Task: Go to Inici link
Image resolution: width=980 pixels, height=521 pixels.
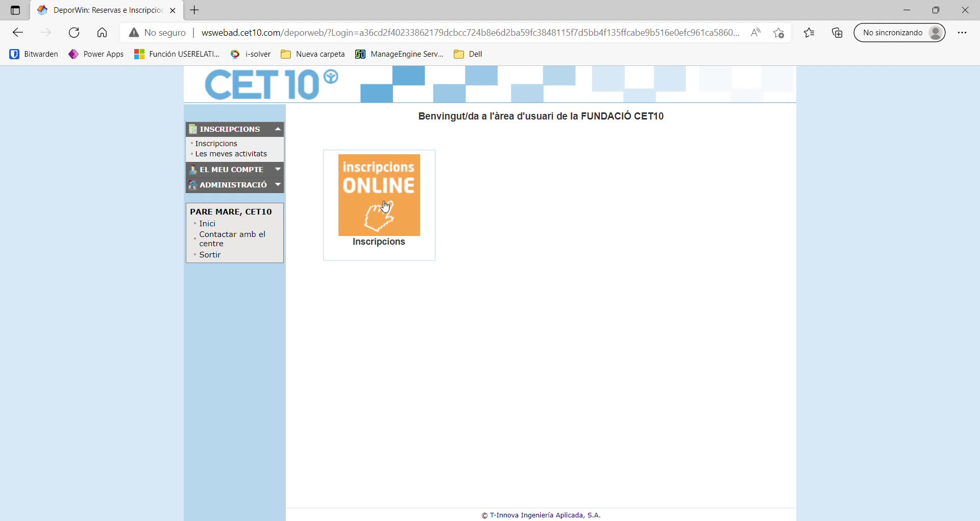Action: click(207, 224)
